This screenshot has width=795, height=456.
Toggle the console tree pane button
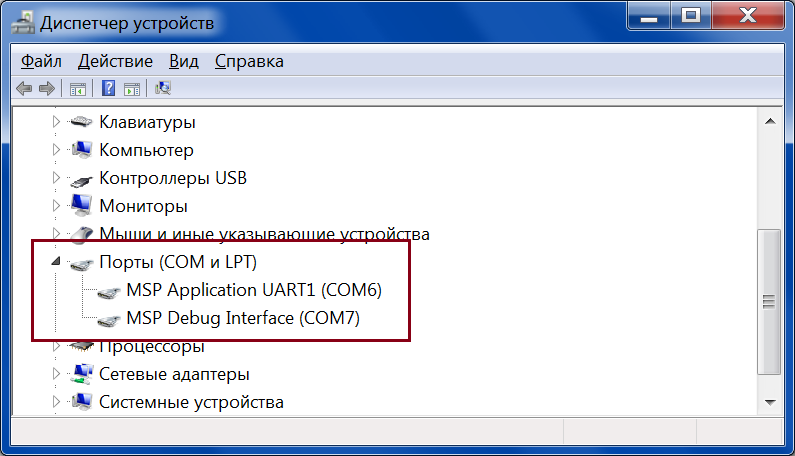coord(78,88)
